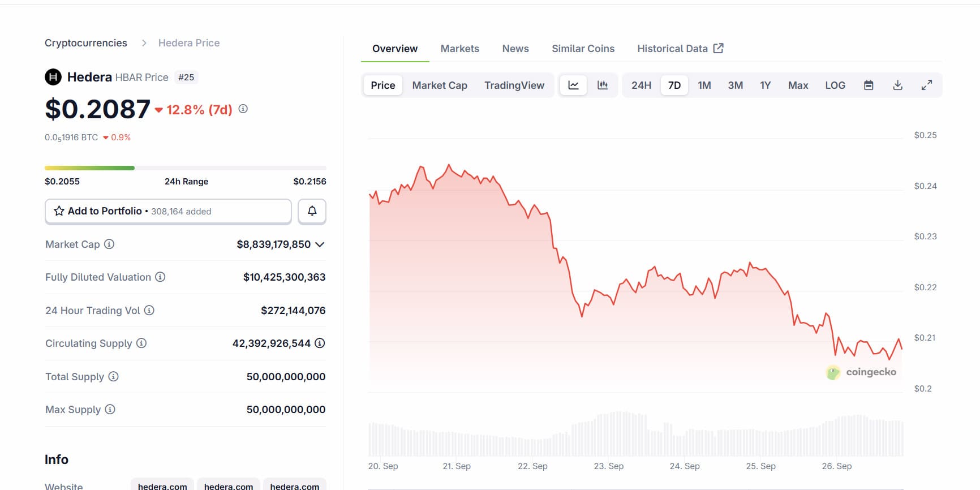Click breadcrumb chevron separator
Screen dimensions: 980x490
point(144,43)
